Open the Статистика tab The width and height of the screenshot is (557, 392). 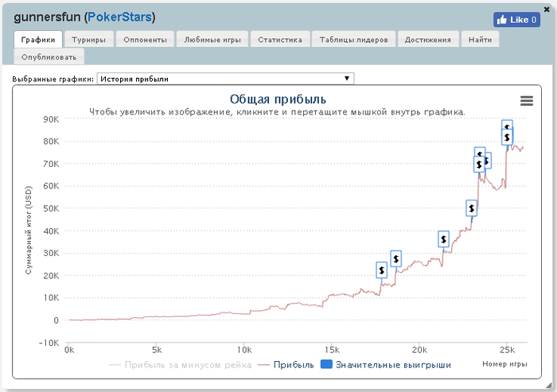(280, 40)
